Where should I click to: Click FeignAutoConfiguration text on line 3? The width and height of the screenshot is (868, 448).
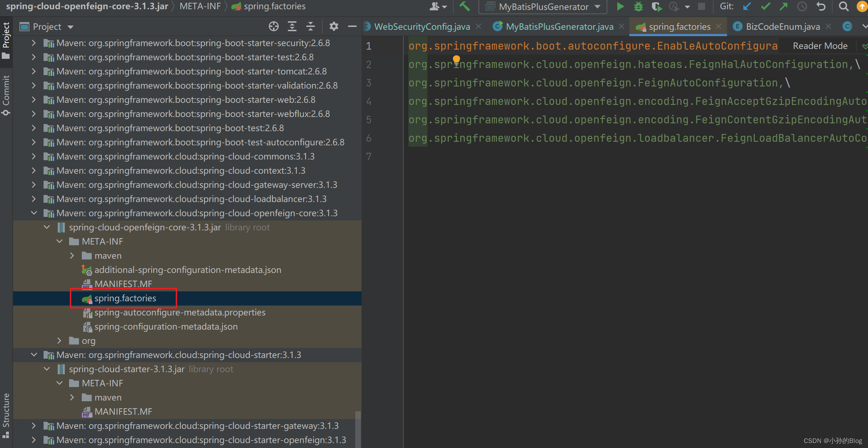tap(708, 83)
